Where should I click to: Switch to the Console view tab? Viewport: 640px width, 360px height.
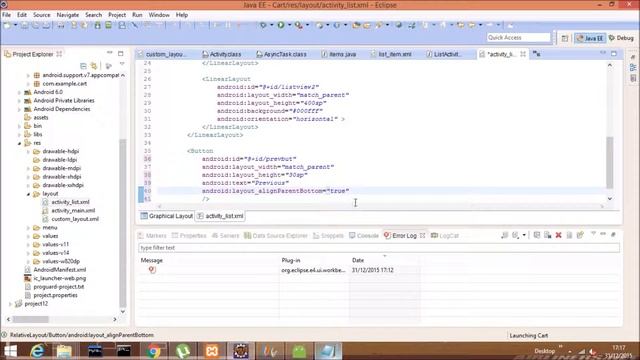tap(364, 236)
